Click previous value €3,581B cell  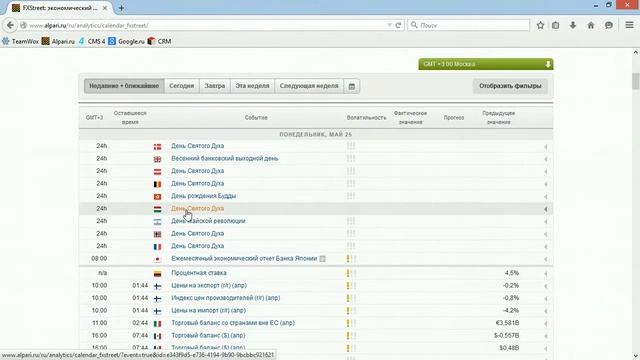point(507,323)
